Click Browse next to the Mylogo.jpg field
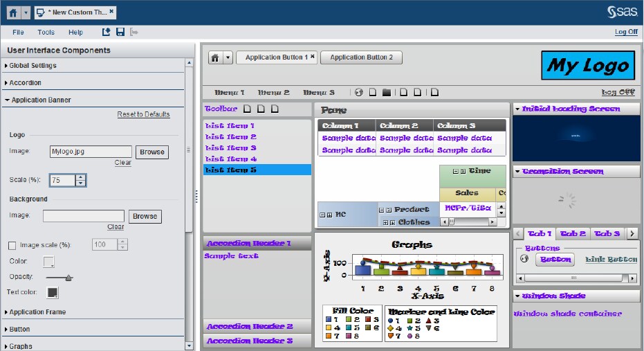The height and width of the screenshot is (351, 644). (151, 152)
